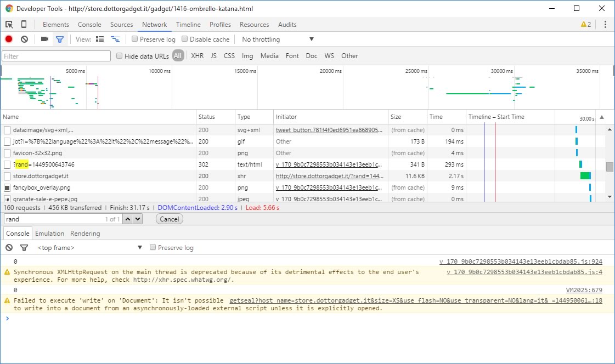Image resolution: width=615 pixels, height=364 pixels.
Task: Filter requests by CSS
Action: coord(229,55)
